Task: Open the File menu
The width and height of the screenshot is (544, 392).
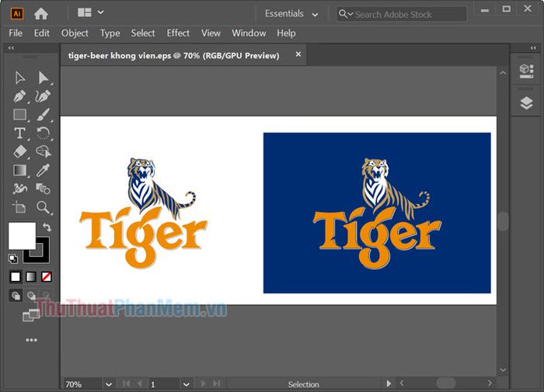Action: click(x=16, y=33)
